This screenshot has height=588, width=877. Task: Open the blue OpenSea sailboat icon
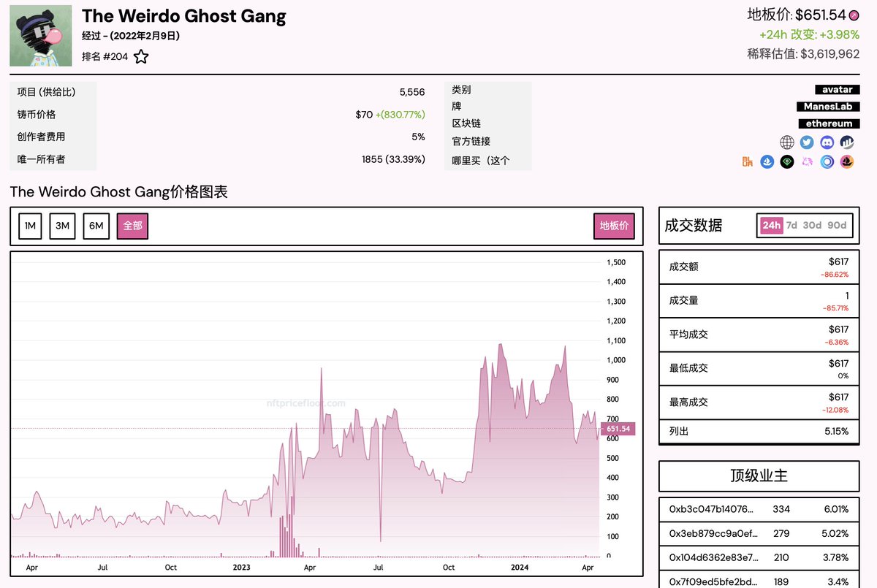pyautogui.click(x=767, y=161)
